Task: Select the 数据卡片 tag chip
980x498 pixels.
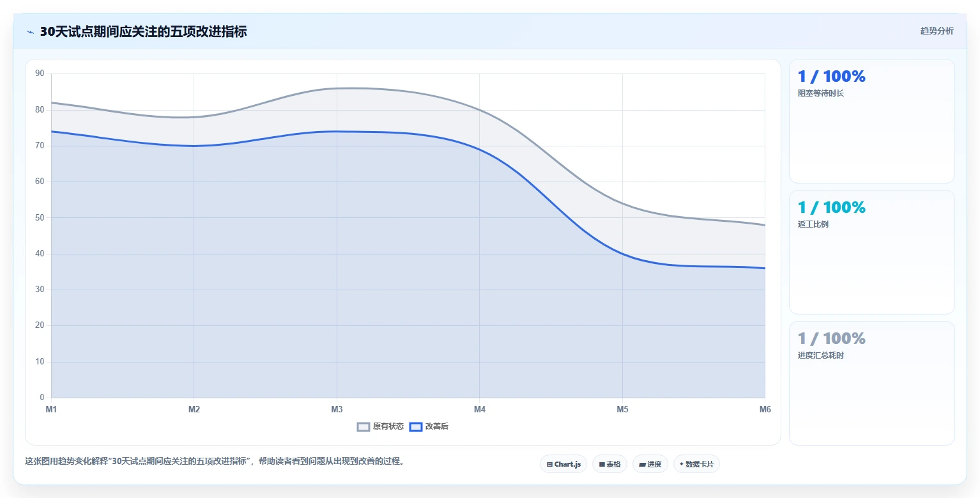Action: coord(696,464)
